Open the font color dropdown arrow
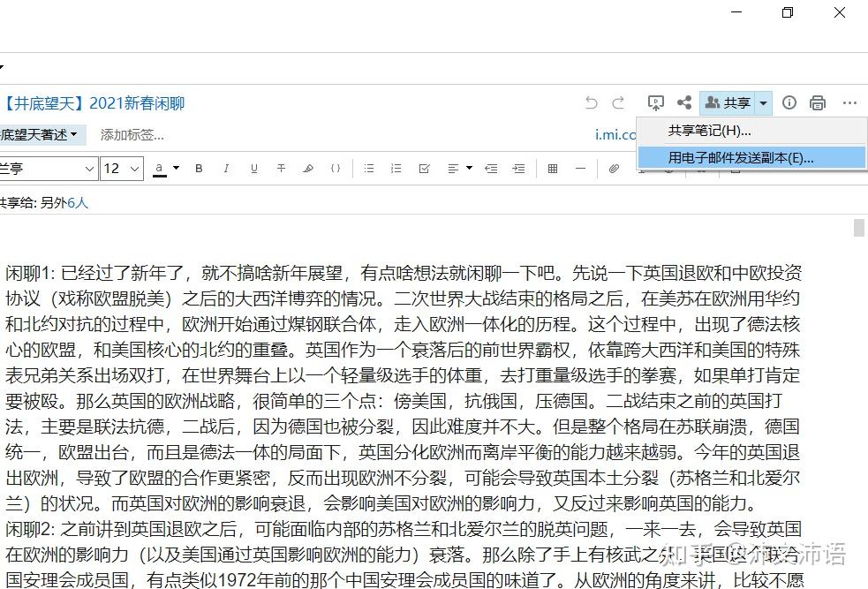Image resolution: width=868 pixels, height=589 pixels. 176,168
